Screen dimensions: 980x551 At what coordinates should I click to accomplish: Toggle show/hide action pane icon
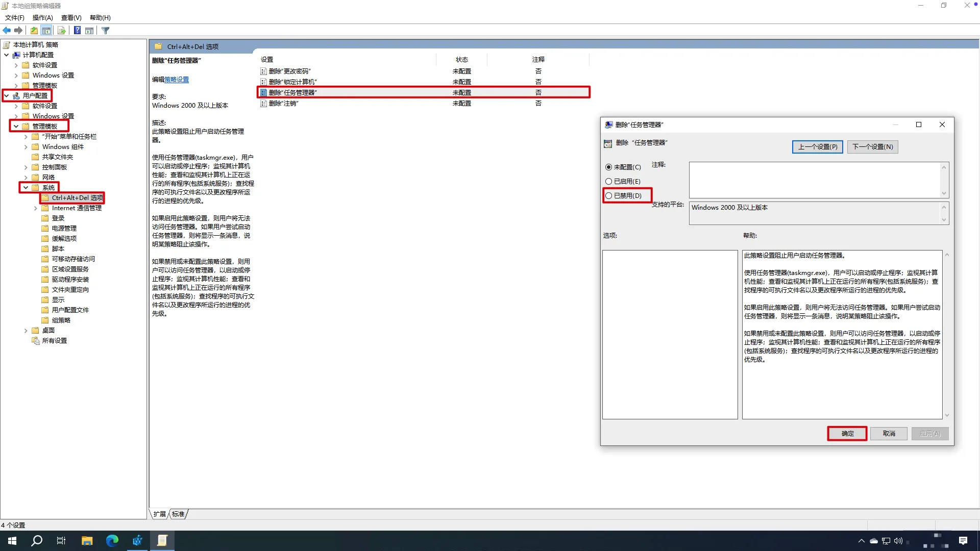point(89,31)
